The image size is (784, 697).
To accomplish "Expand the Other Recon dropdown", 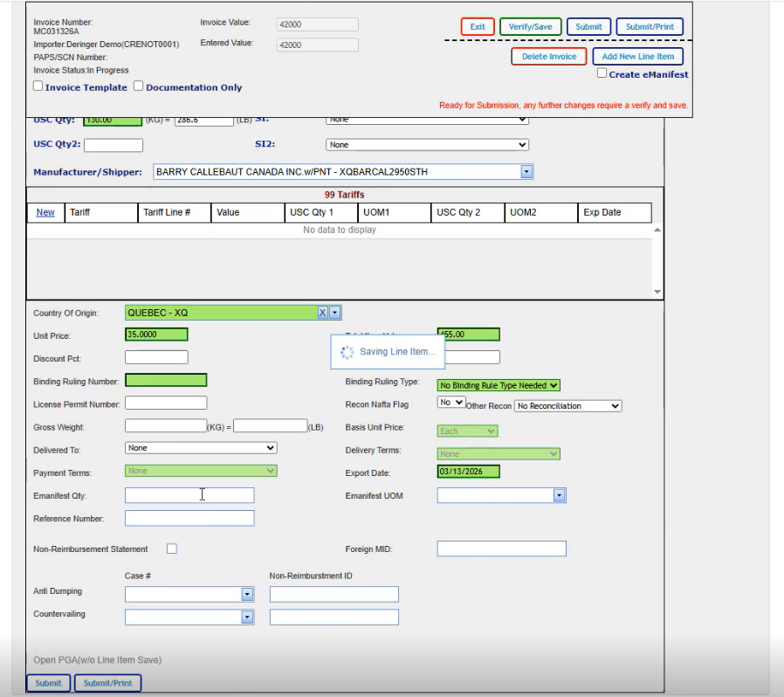I will [567, 406].
